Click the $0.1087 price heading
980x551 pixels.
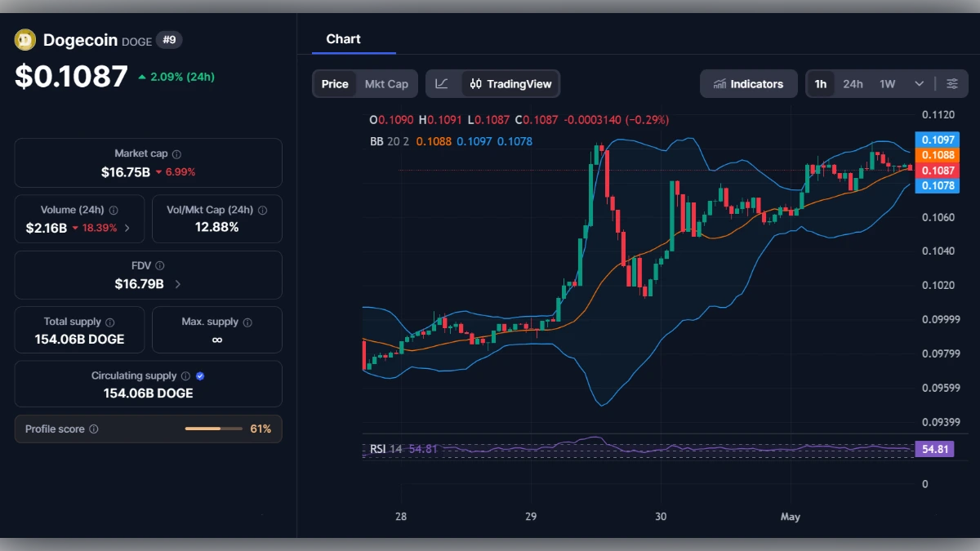[71, 76]
